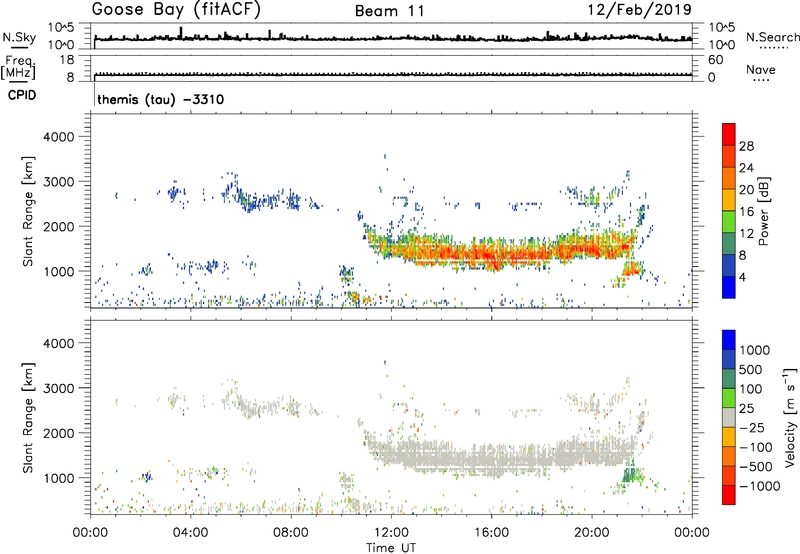Click the "12:00" time tick label
Viewport: 800px width, 554px height.
[x=391, y=533]
